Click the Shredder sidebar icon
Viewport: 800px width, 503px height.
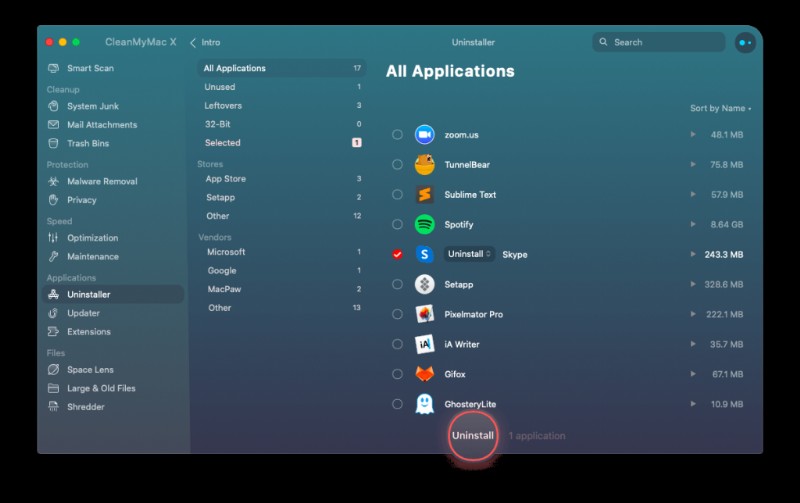[x=53, y=407]
